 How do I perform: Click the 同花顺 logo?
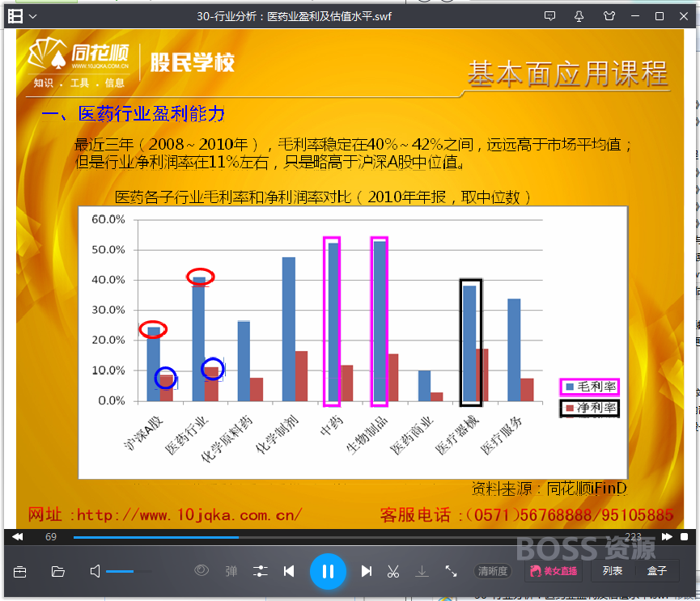(79, 62)
